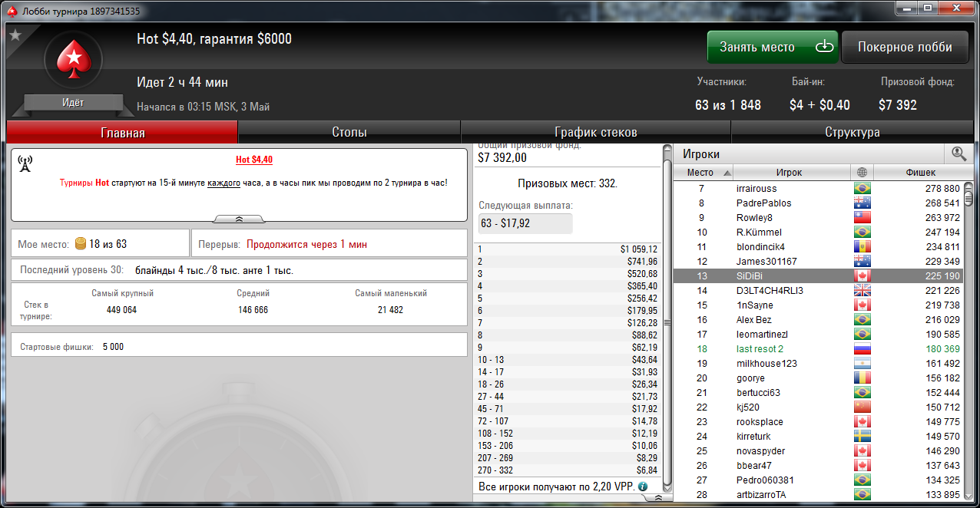Click the broadcast antenna icon in news box
Screen dimensions: 980x508
pos(25,164)
